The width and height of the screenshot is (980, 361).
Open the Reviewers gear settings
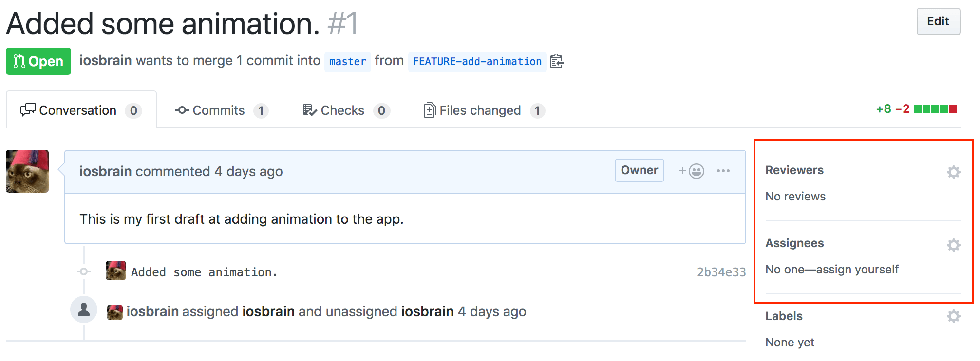point(953,172)
